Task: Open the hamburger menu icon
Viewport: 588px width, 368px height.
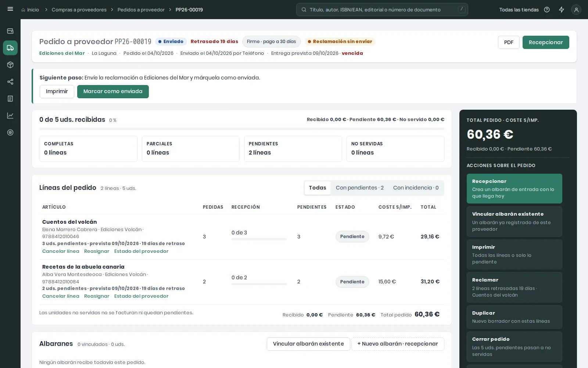Action: 10,9
